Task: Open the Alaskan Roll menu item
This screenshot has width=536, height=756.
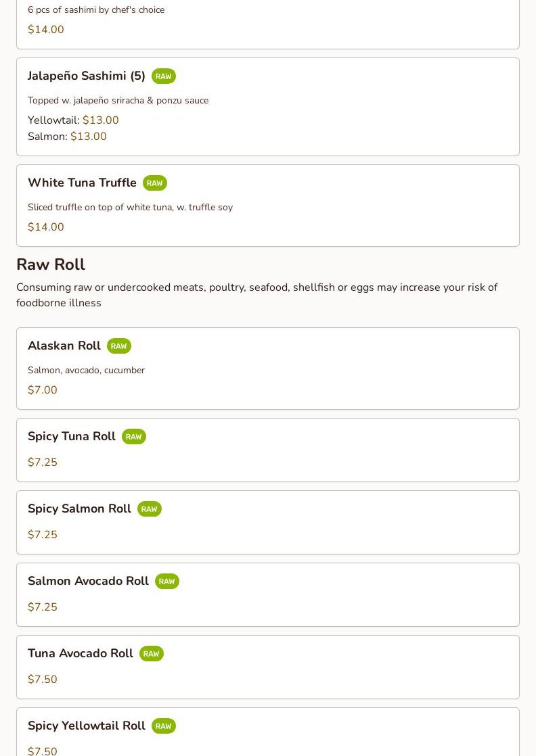Action: [x=64, y=346]
